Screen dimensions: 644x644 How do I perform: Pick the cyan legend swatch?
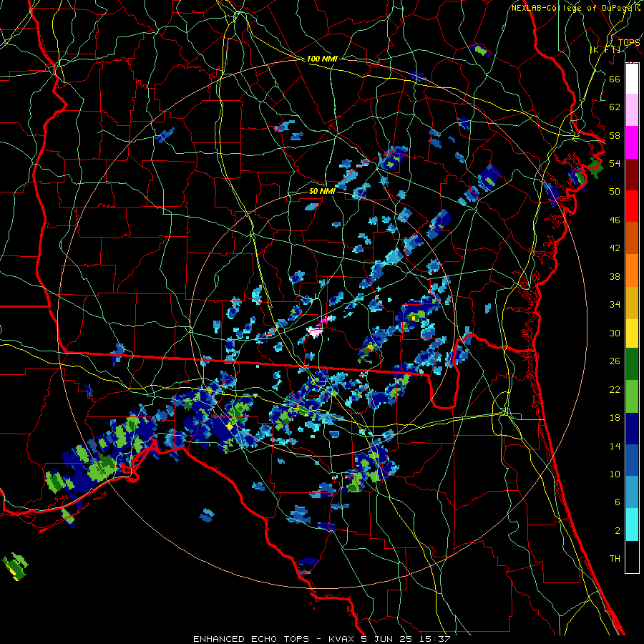[632, 525]
